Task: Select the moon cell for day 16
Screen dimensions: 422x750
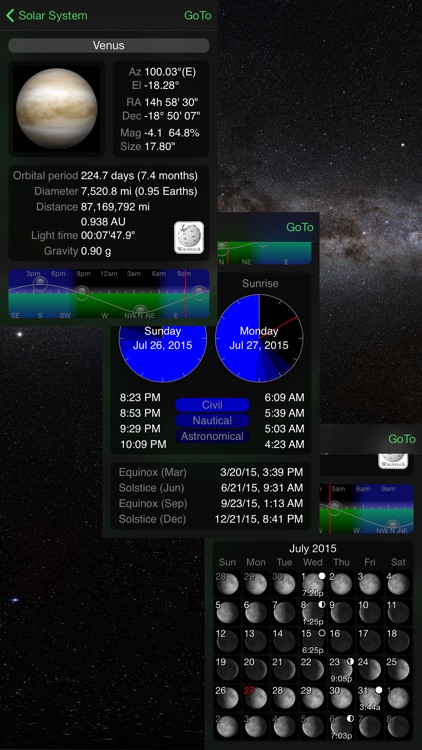Action: (x=341, y=641)
